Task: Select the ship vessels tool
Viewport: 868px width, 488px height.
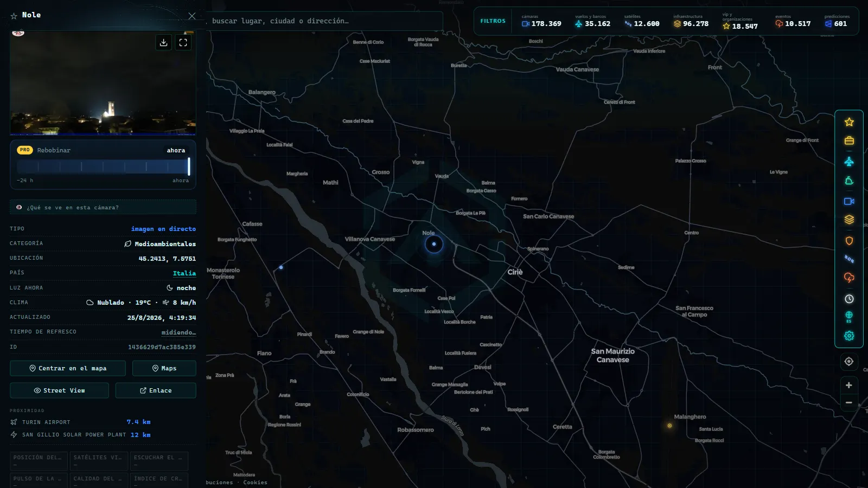Action: [x=849, y=181]
